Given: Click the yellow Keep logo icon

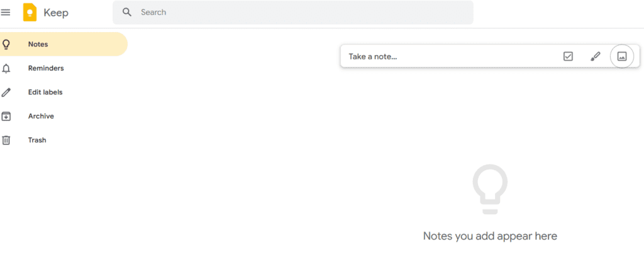Looking at the screenshot, I should coord(30,13).
